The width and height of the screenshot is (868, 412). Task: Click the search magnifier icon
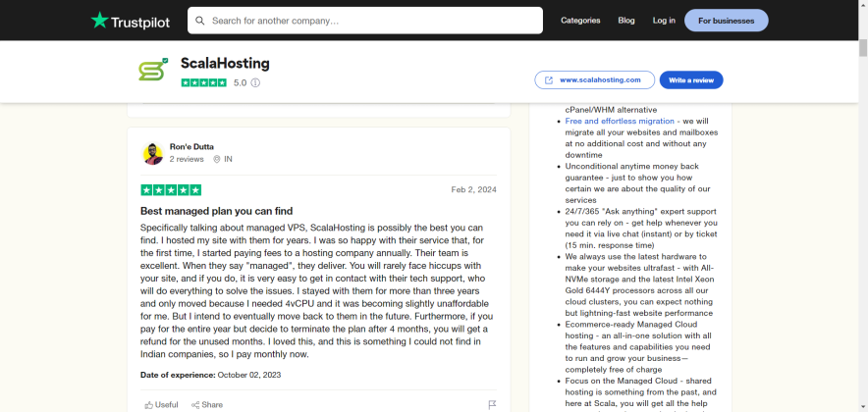200,21
